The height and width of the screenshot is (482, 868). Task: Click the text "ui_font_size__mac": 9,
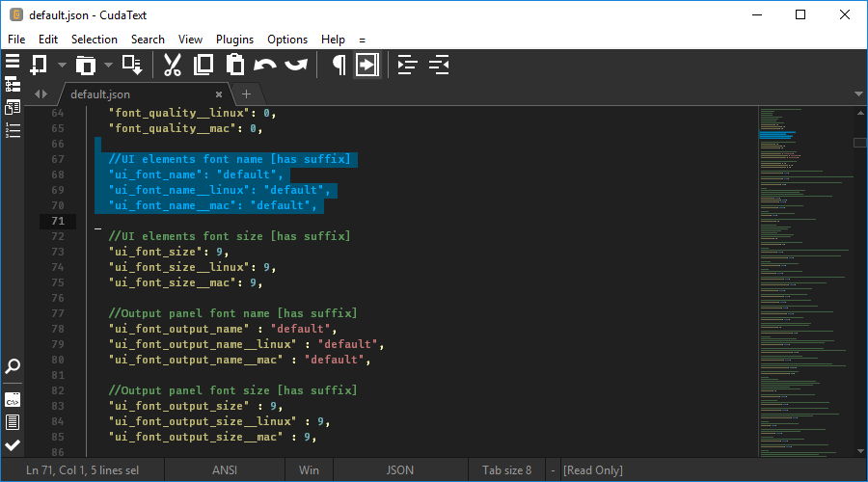[x=185, y=282]
